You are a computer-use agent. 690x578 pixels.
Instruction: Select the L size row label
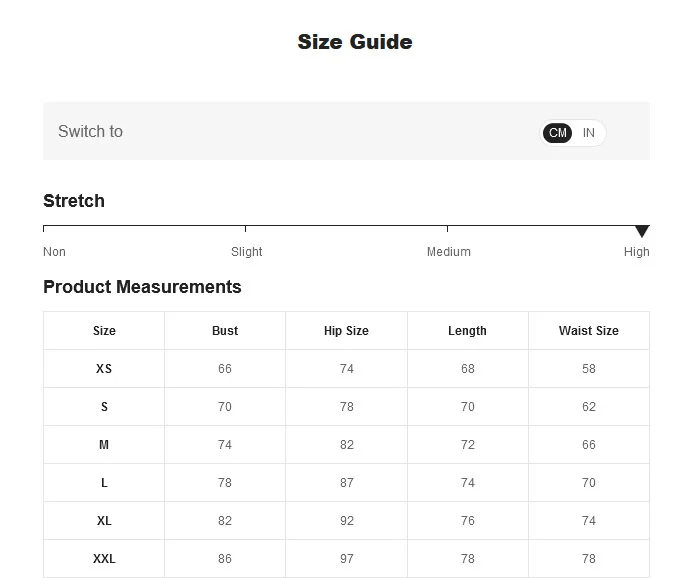tap(104, 483)
